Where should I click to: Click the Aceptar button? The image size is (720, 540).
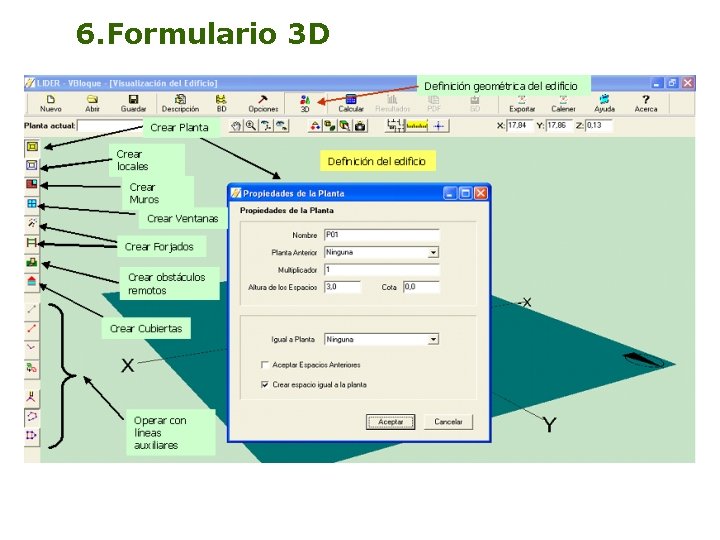click(x=390, y=422)
